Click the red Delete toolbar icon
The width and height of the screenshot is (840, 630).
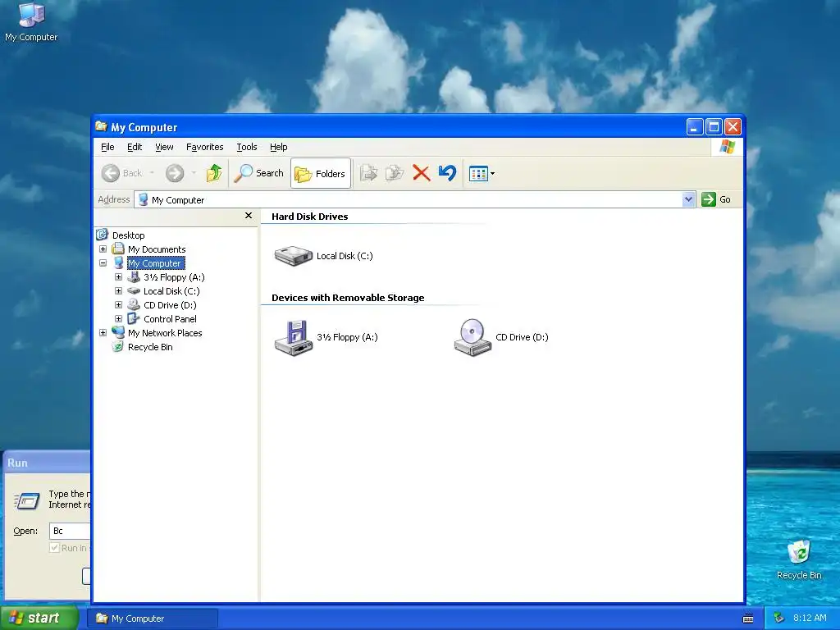(422, 173)
